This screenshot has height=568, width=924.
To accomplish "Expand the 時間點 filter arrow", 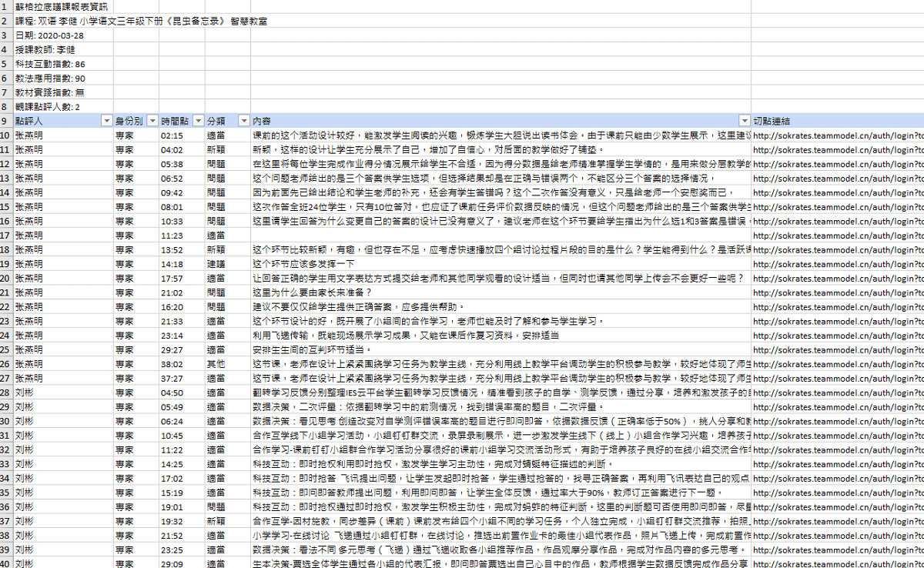I will 197,121.
